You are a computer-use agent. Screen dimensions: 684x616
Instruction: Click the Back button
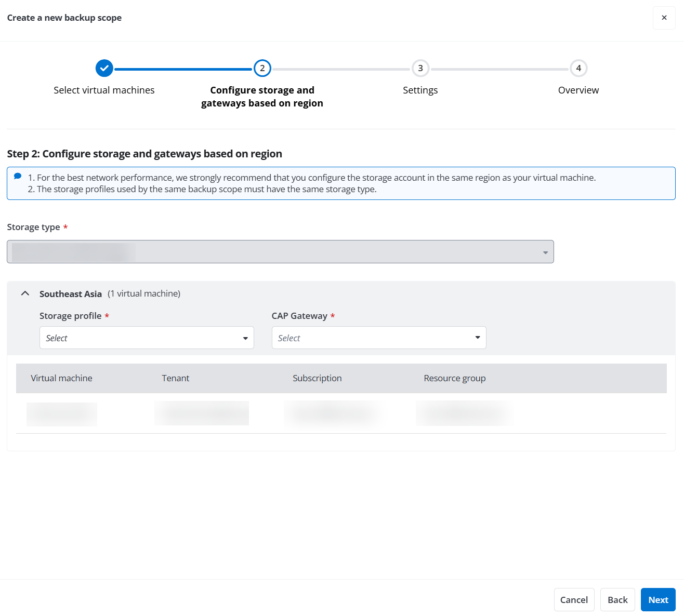617,599
